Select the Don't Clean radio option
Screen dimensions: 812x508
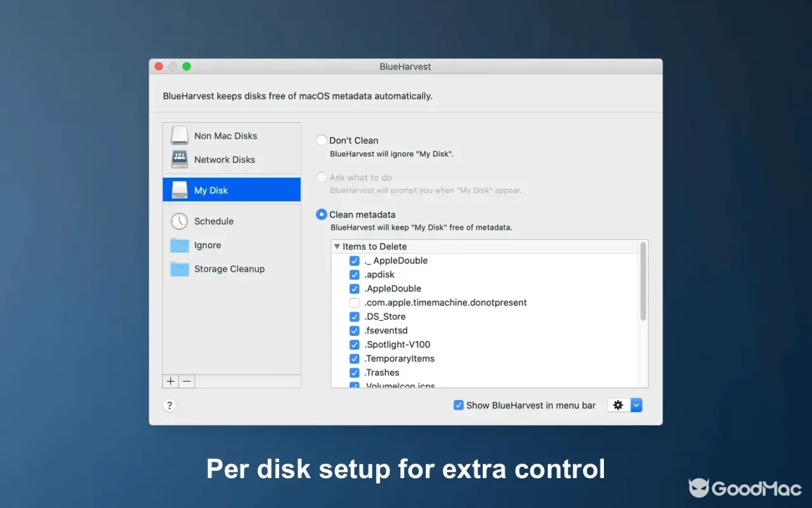point(322,140)
